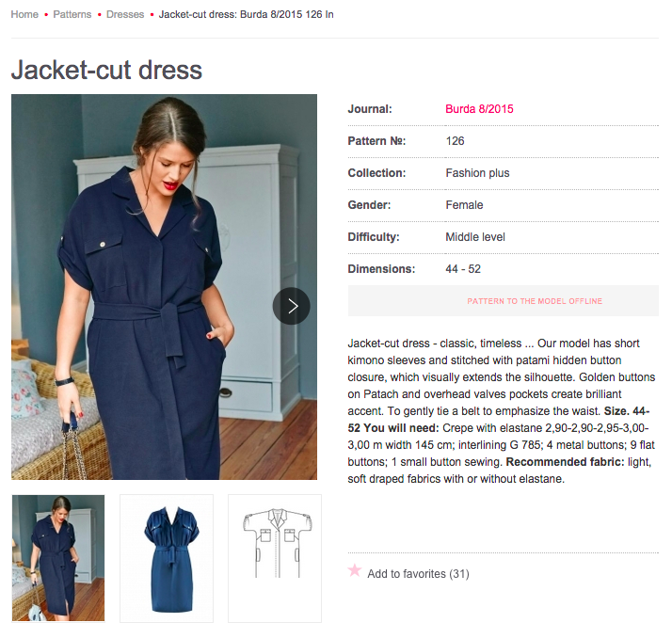Click the current breadcrumb Burda 8/2015 126
The height and width of the screenshot is (639, 672).
(x=246, y=14)
